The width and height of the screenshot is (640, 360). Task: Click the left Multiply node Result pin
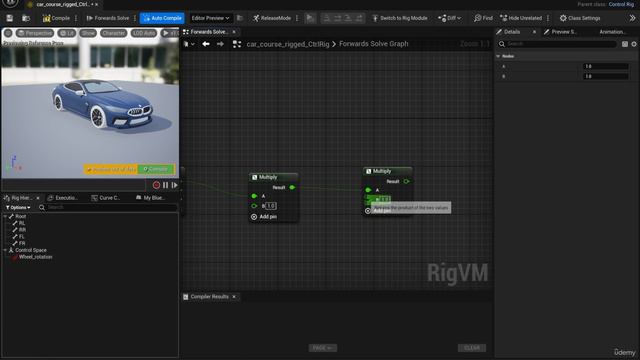292,187
